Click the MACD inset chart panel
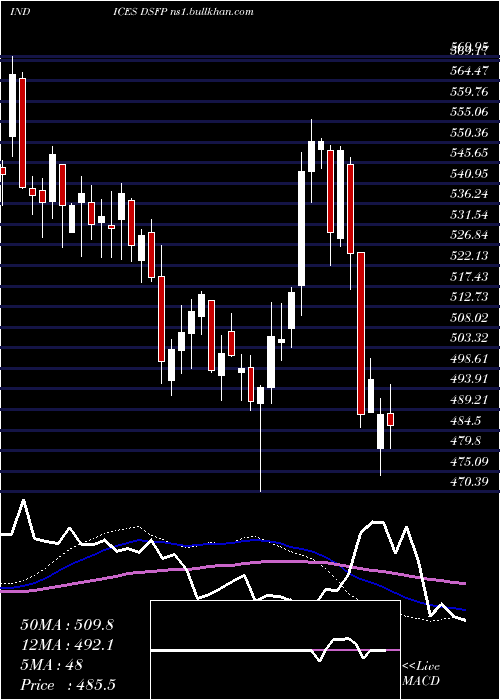The image size is (500, 700). pos(275,650)
